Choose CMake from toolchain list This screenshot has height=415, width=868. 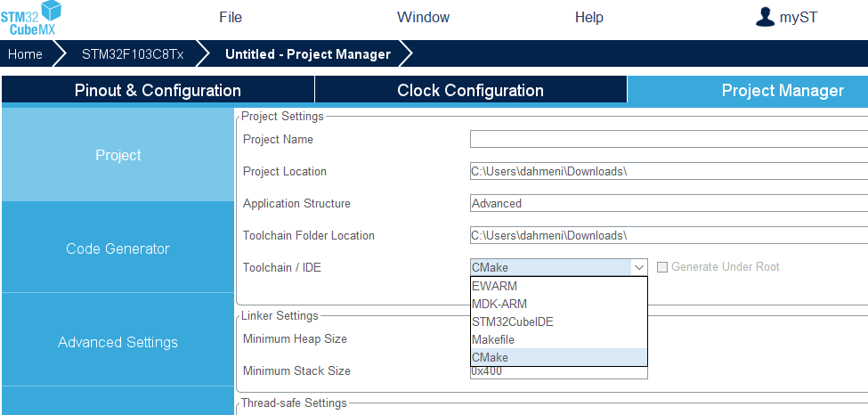tap(558, 357)
